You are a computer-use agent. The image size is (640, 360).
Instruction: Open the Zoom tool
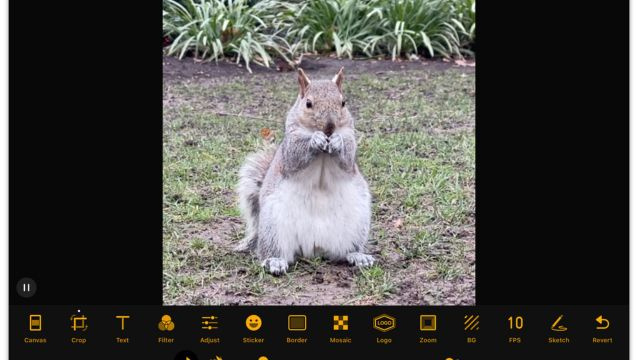[x=428, y=328]
